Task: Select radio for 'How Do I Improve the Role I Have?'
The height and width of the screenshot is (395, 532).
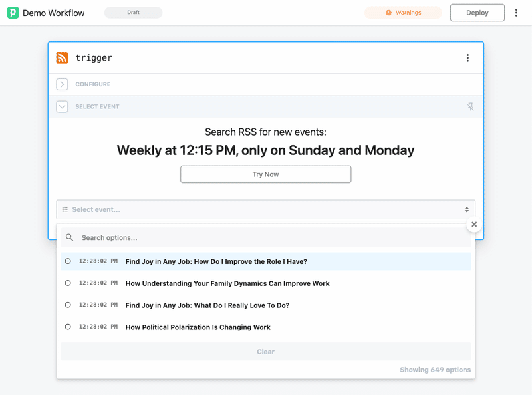Action: click(68, 261)
